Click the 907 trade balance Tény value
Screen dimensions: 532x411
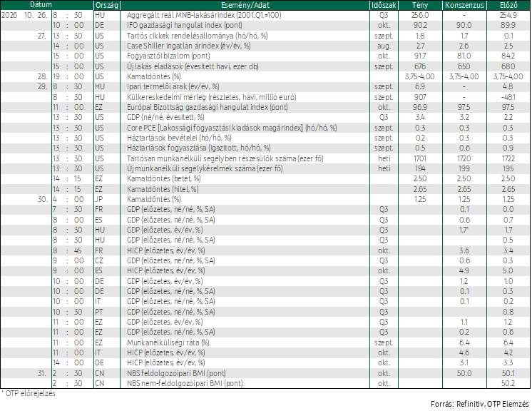click(420, 97)
